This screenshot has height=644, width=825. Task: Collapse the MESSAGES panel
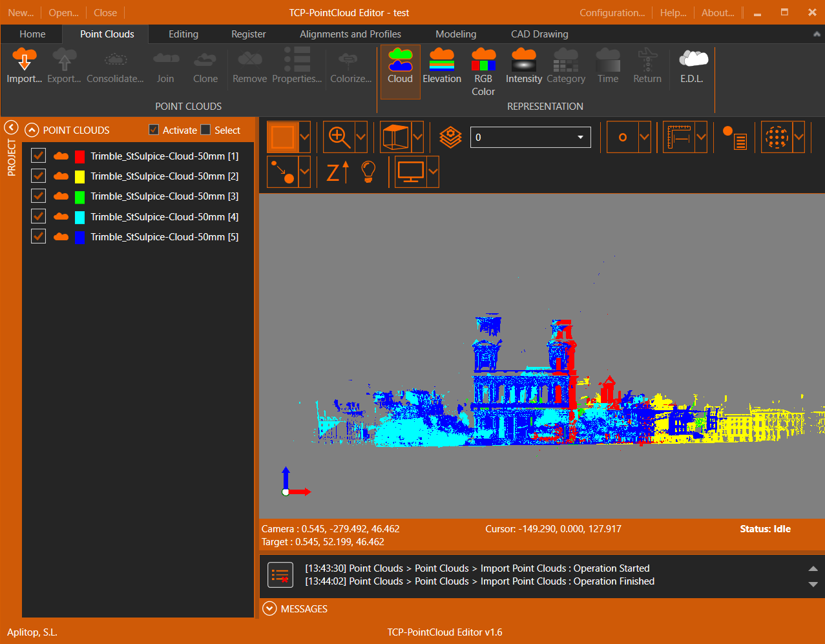point(270,608)
